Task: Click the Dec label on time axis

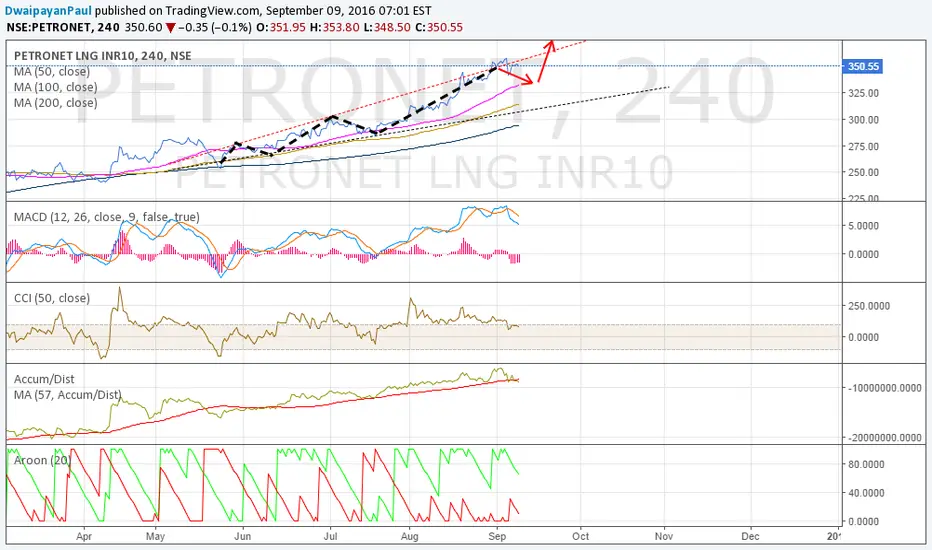Action: click(x=751, y=536)
